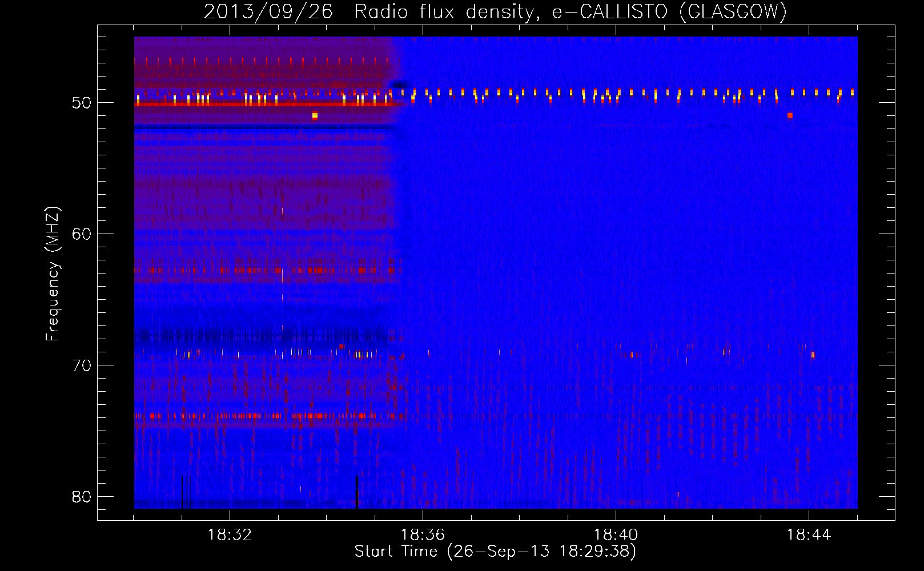The image size is (924, 571).
Task: Click the 70 frequency tick label
Action: (82, 365)
